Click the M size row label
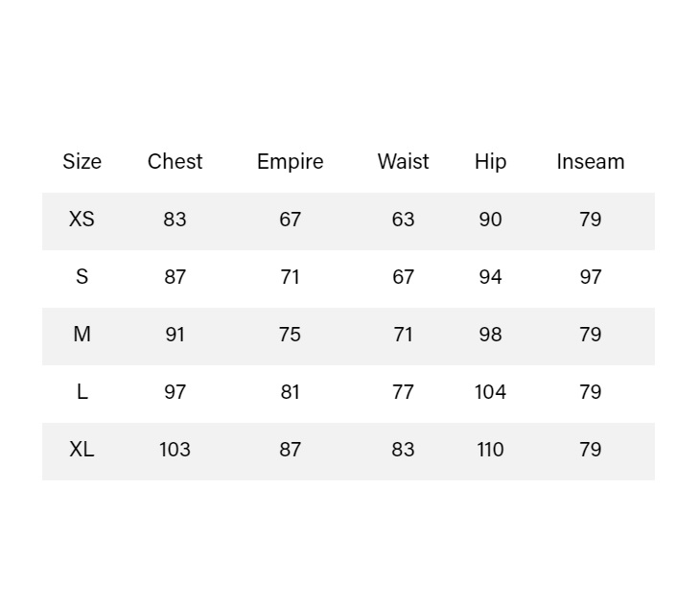 (82, 335)
